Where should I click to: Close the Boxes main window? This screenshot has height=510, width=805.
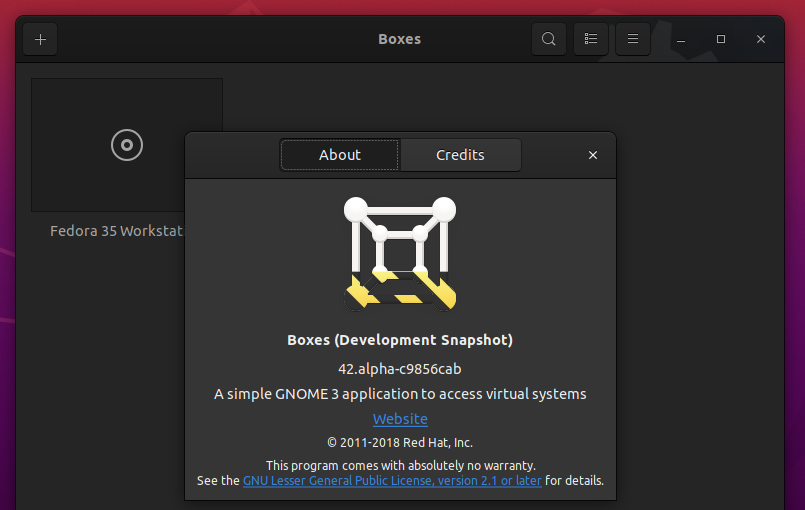click(x=761, y=39)
